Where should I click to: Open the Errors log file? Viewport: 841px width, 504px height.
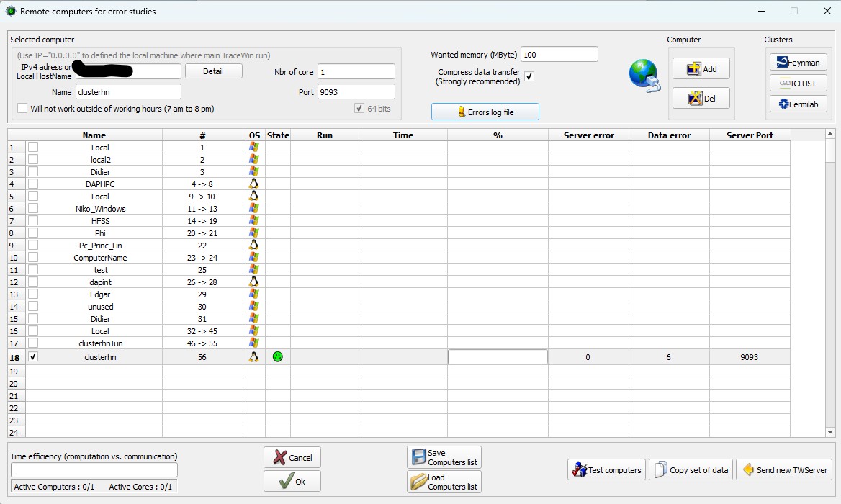tap(485, 112)
